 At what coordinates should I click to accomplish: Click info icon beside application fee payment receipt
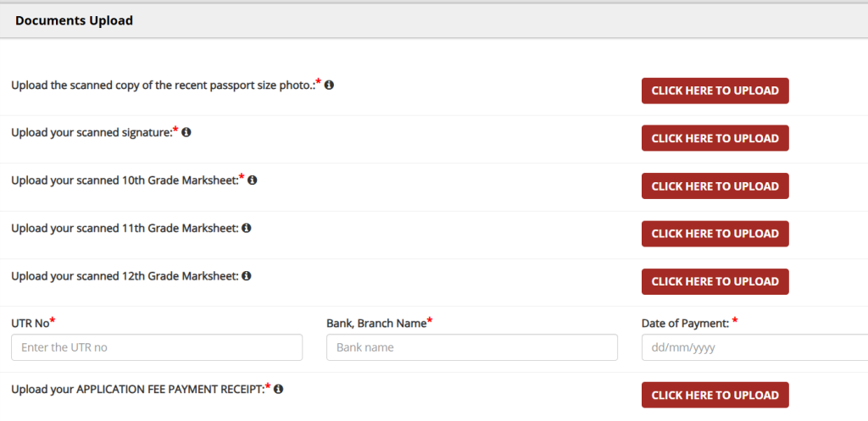278,389
